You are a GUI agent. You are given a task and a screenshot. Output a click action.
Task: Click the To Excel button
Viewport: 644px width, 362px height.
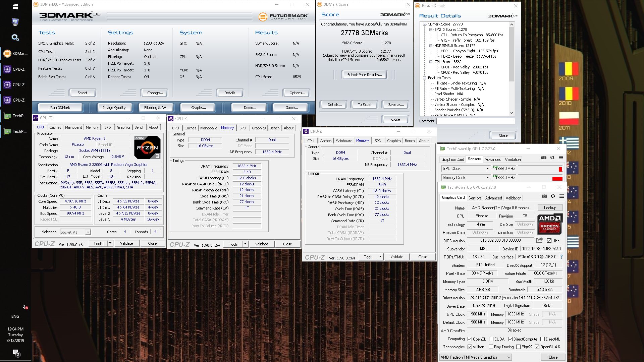(x=364, y=105)
